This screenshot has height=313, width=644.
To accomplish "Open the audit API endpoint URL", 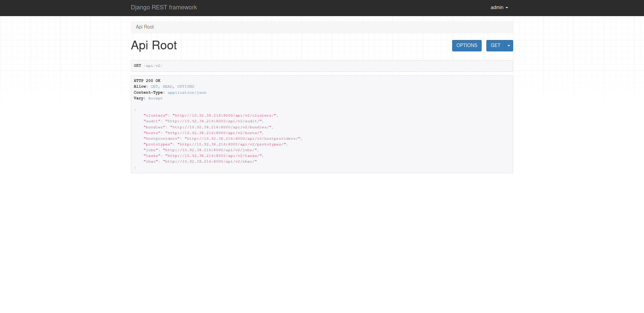I will 214,121.
